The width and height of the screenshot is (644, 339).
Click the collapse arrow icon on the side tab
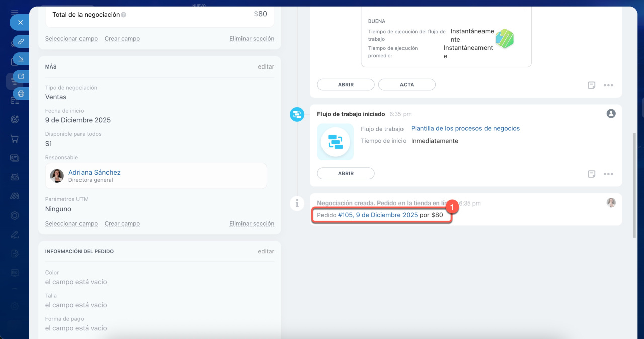[21, 59]
